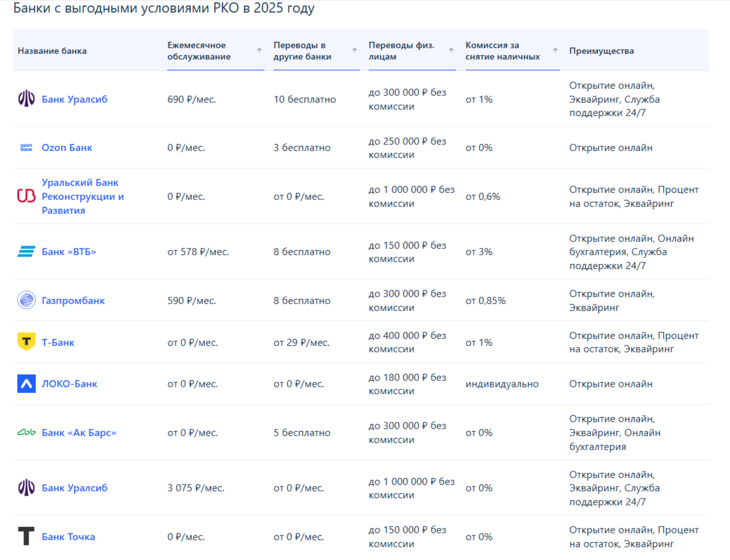Select the индивидуально commission cell
This screenshot has height=560, width=730.
(x=503, y=383)
